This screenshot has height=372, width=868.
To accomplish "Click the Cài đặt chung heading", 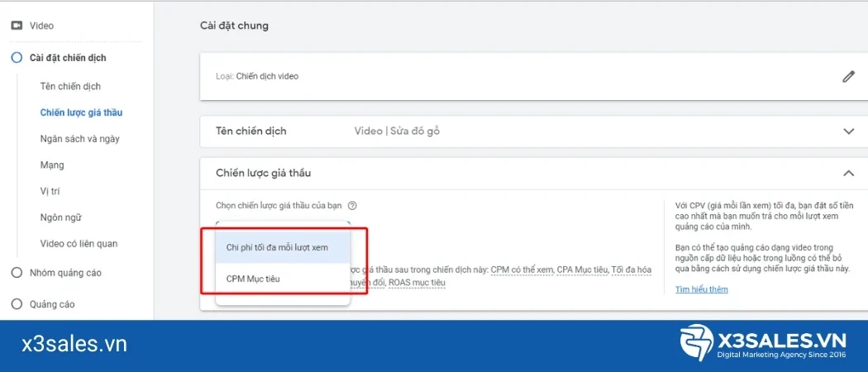I will pyautogui.click(x=234, y=26).
